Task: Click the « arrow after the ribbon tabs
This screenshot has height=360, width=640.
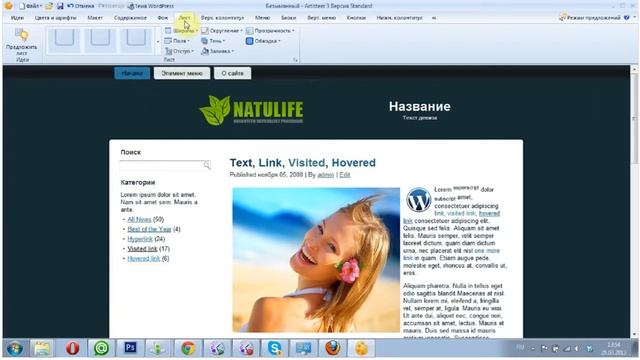Action: (x=434, y=18)
